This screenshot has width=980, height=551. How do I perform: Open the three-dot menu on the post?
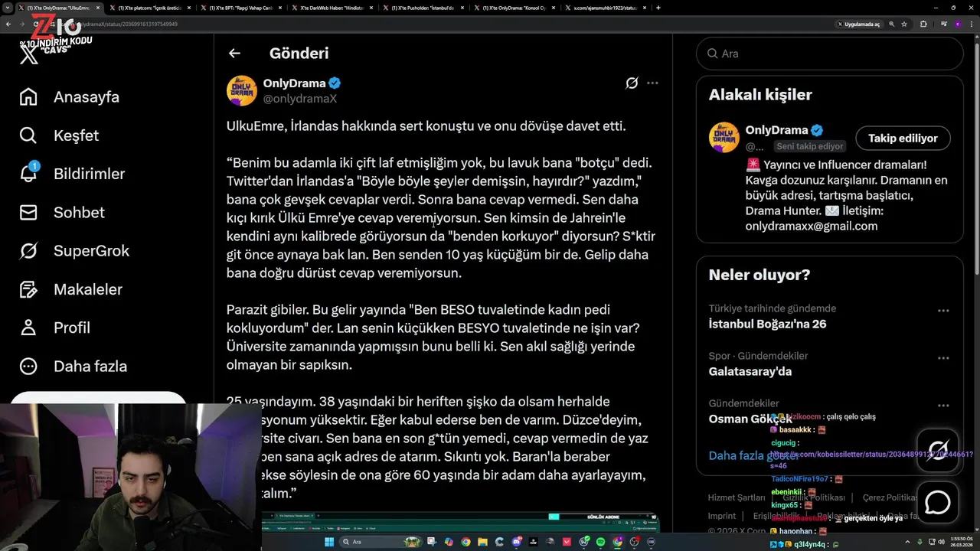[652, 83]
